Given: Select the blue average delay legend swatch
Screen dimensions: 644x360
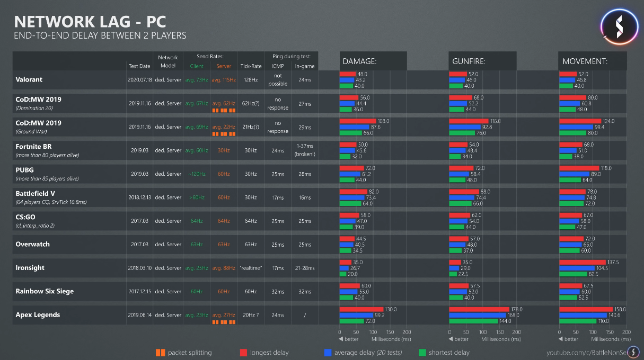Looking at the screenshot, I should (x=327, y=353).
